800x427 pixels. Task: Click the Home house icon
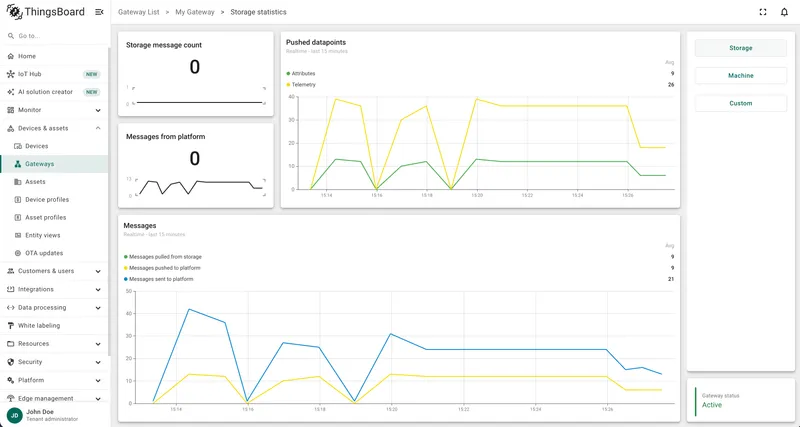[x=11, y=56]
